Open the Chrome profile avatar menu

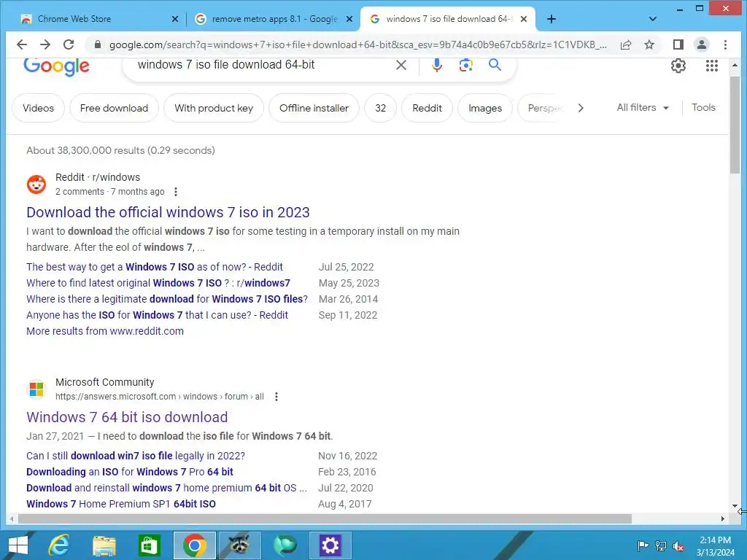701,44
